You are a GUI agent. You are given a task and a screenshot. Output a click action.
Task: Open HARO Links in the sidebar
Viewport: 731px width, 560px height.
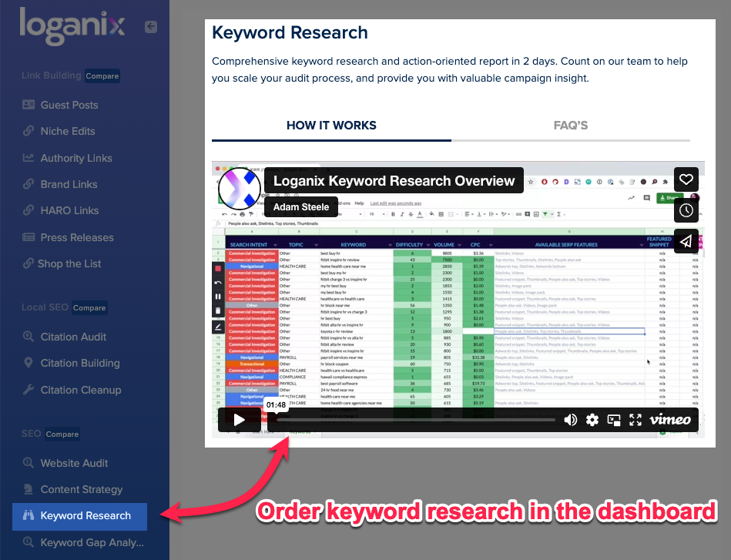click(69, 210)
